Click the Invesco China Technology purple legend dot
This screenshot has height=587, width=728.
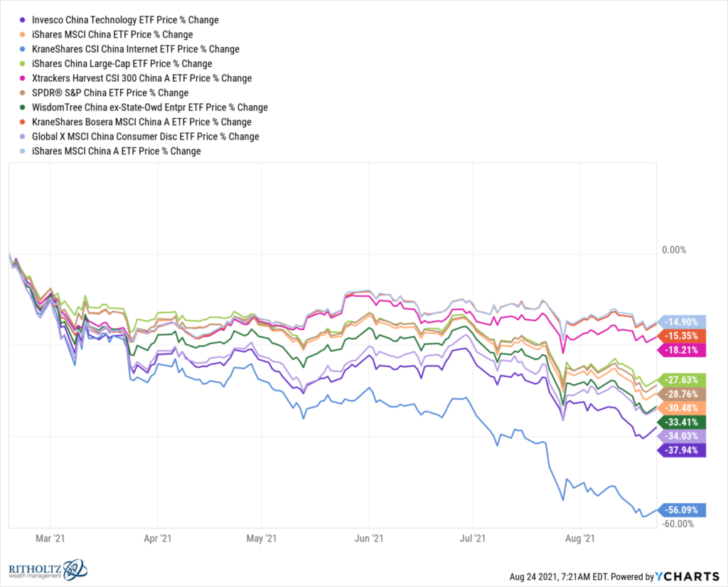coord(26,20)
